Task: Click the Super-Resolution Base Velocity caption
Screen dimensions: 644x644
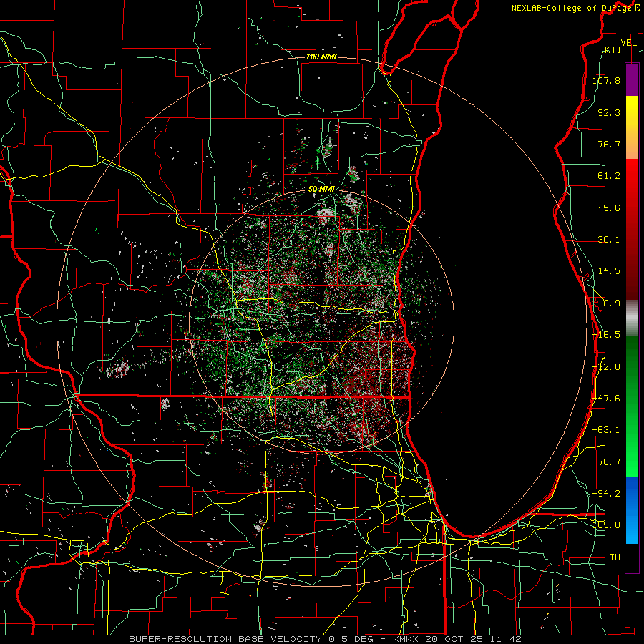Action: (325, 639)
